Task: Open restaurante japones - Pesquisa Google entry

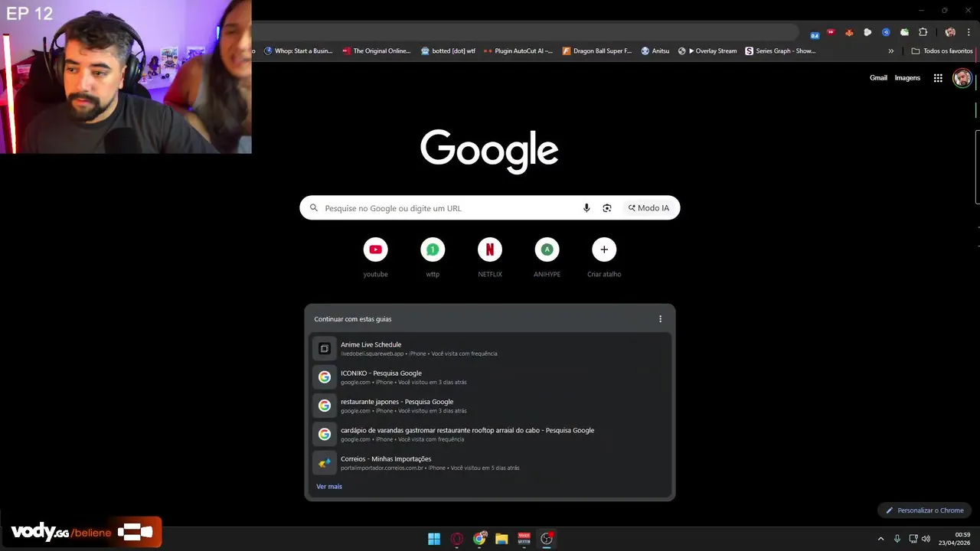Action: 490,406
